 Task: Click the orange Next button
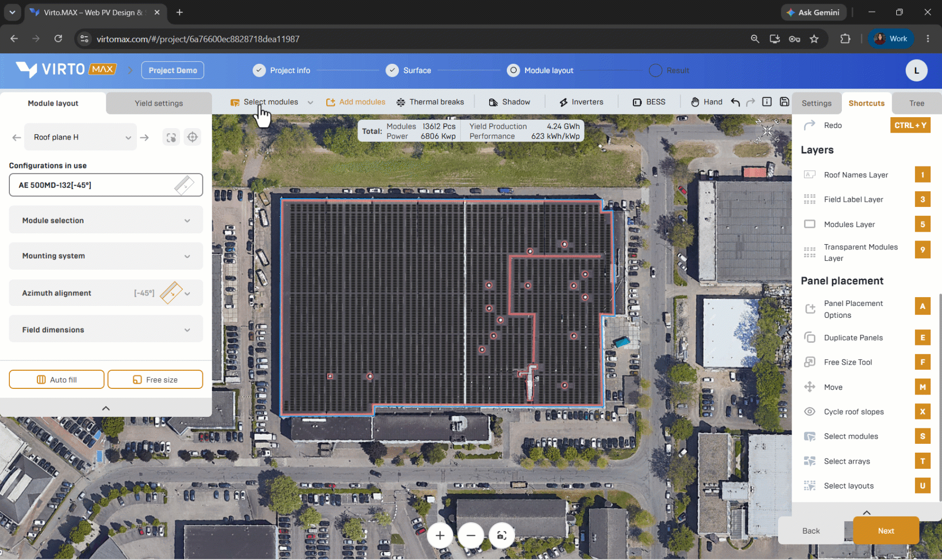[886, 530]
